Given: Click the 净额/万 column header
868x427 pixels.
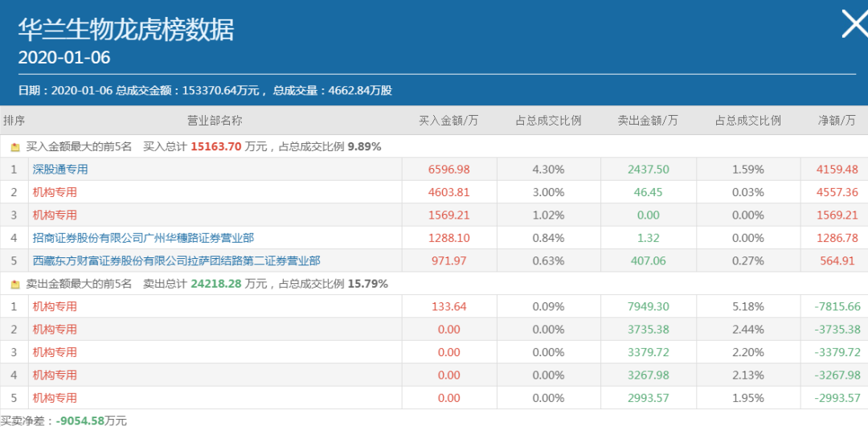Looking at the screenshot, I should 837,121.
